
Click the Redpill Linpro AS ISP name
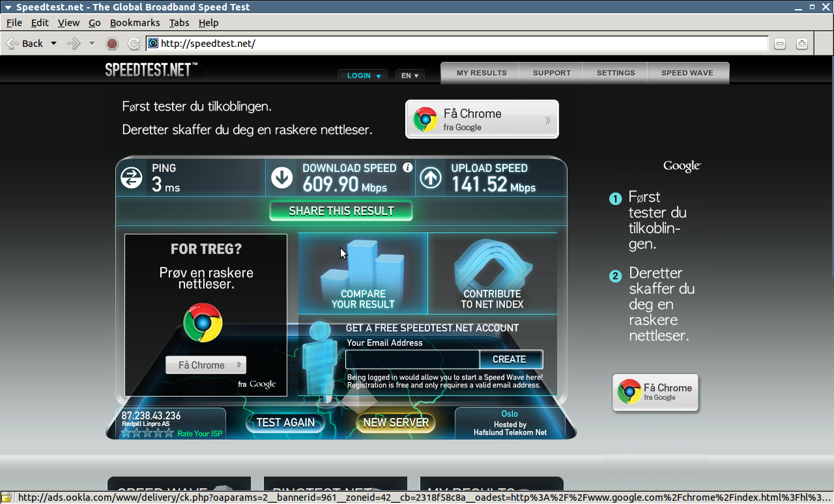[x=145, y=425]
